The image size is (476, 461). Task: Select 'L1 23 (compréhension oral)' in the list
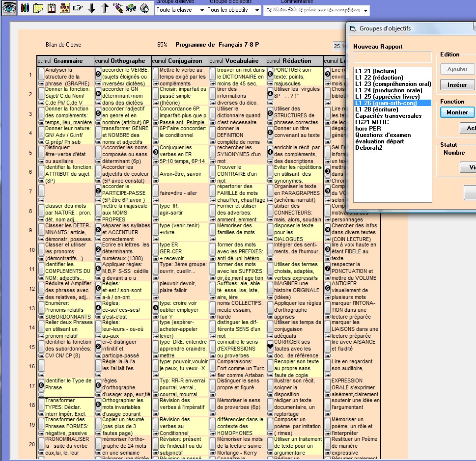click(393, 84)
